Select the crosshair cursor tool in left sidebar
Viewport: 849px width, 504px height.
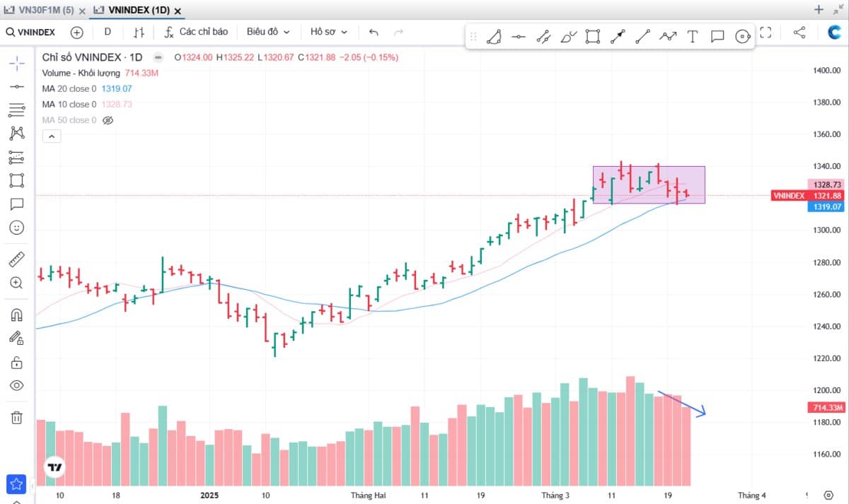pos(17,63)
